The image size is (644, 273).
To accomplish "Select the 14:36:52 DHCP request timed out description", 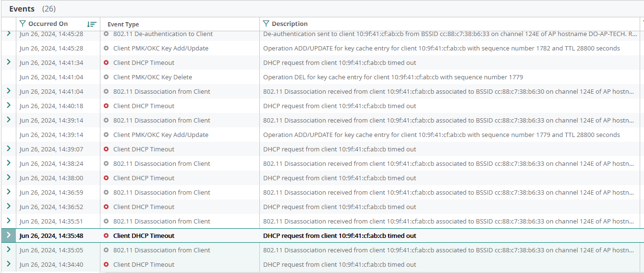I will click(x=339, y=207).
